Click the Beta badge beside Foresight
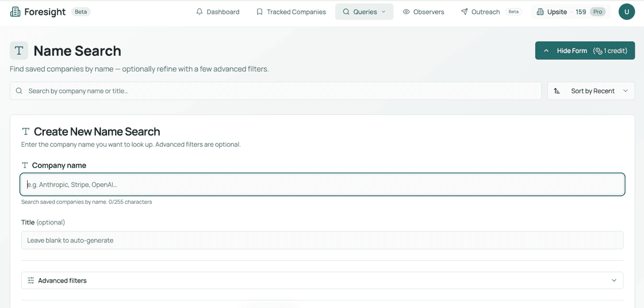The height and width of the screenshot is (308, 644). [81, 12]
